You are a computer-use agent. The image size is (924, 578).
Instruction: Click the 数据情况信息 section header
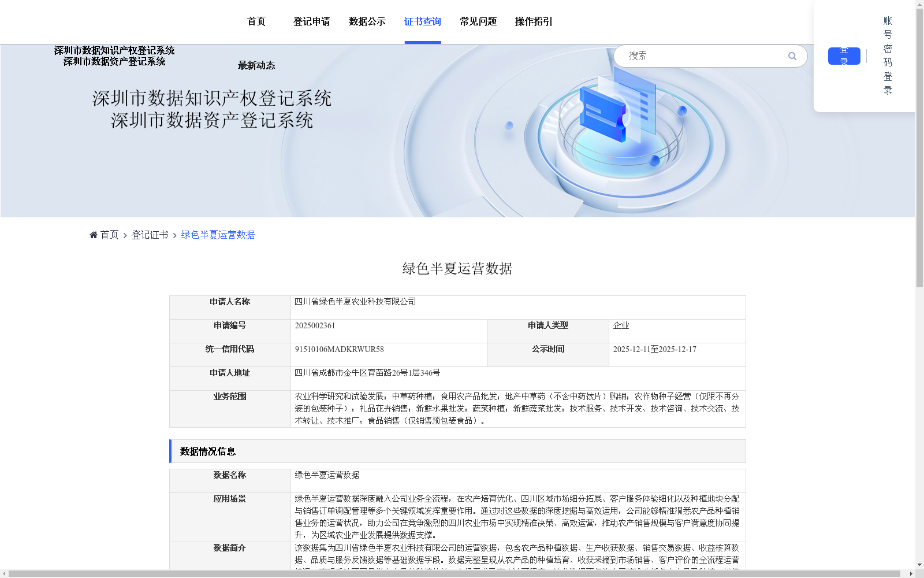(x=457, y=451)
